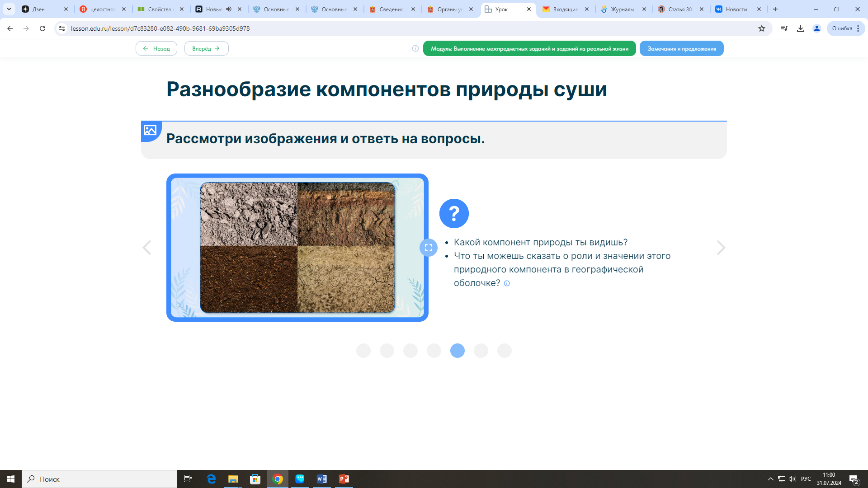The image size is (868, 488).
Task: Close the 'Дзен' tab
Action: [66, 9]
